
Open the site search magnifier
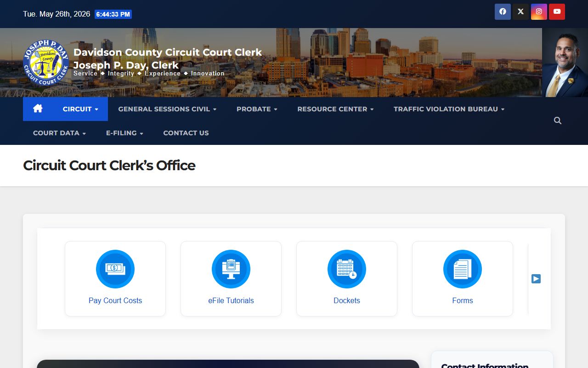click(558, 121)
